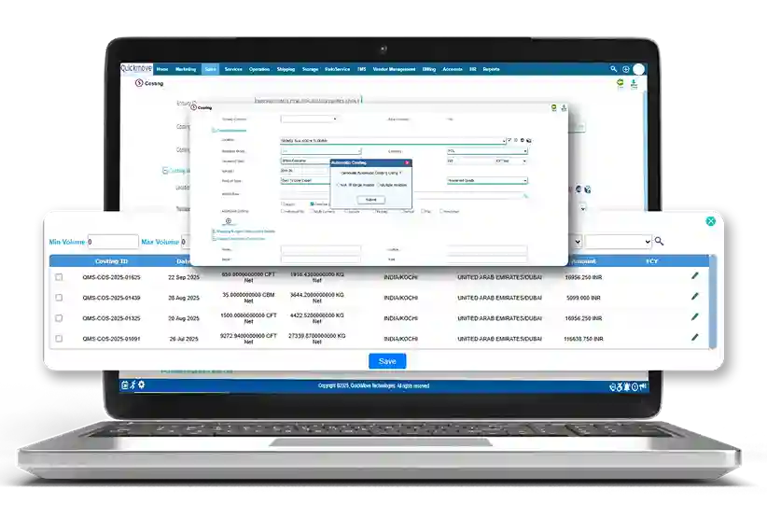
Task: Click the download icon in Costing popup
Action: point(564,107)
